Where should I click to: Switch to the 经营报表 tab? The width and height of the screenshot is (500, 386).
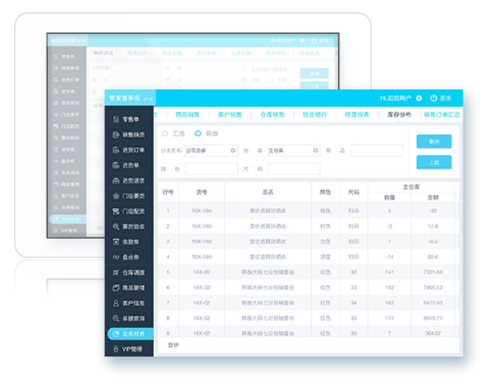tap(357, 115)
